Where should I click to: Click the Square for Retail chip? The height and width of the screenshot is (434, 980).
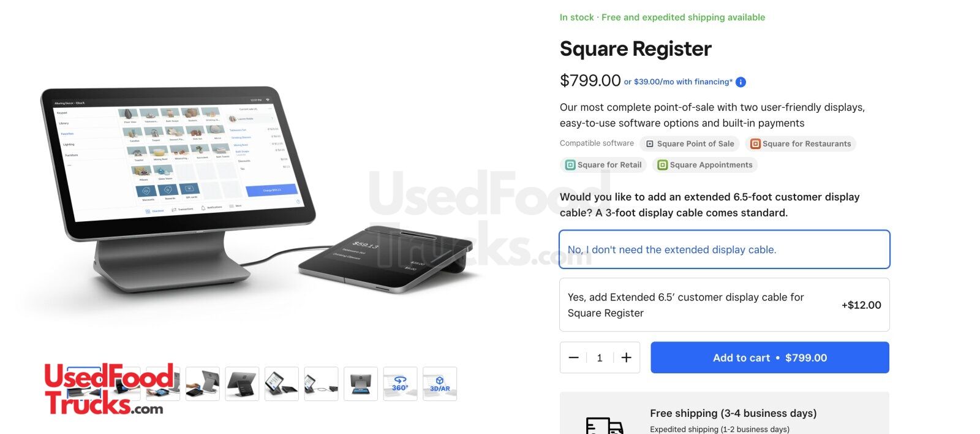coord(603,165)
